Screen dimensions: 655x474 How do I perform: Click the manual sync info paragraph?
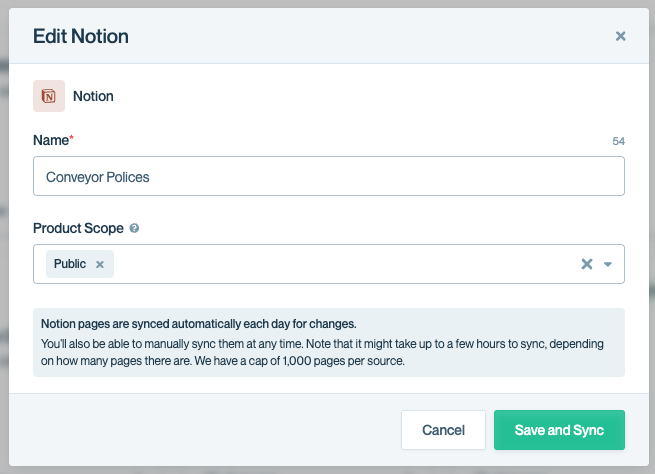[322, 352]
